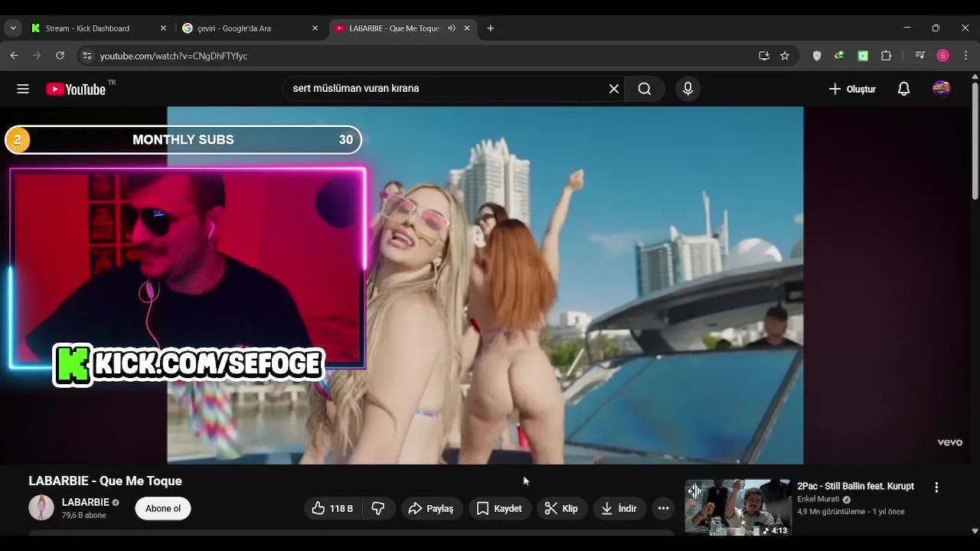Screen dimensions: 980x551
Task: Click the magnifier search button
Action: 645,89
